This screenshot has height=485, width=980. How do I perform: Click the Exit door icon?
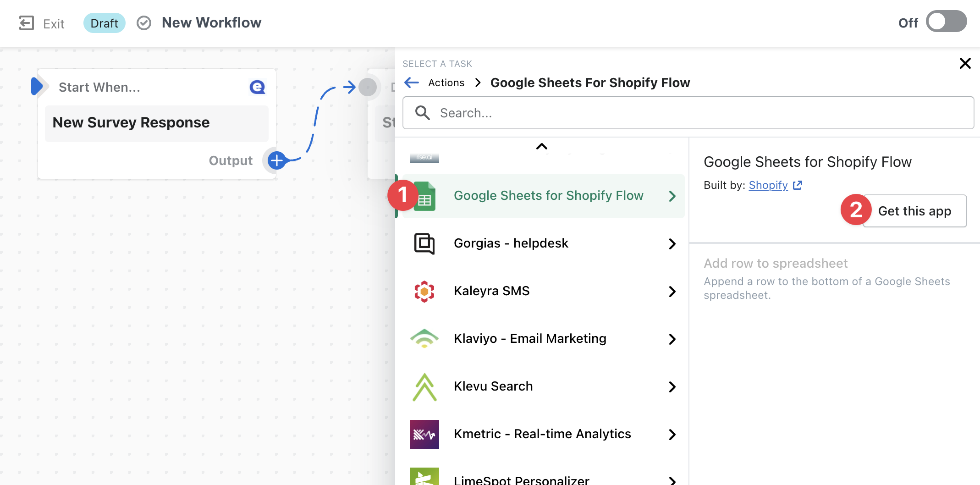pyautogui.click(x=27, y=23)
